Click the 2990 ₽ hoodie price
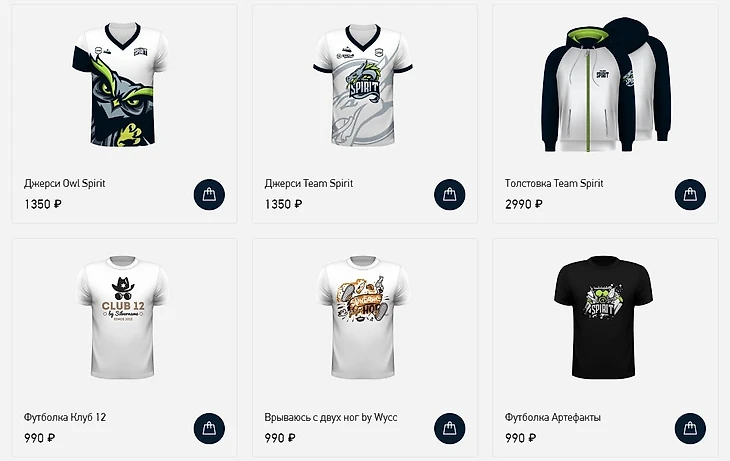730x461 pixels. tap(524, 204)
